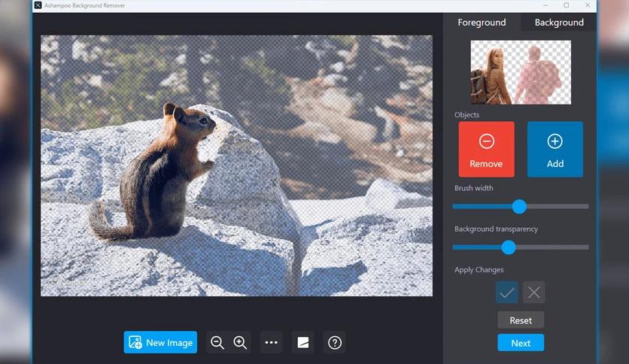Screen dimensions: 629x364
Task: Click the Ashampoo app icon in title bar
Action: pos(38,5)
